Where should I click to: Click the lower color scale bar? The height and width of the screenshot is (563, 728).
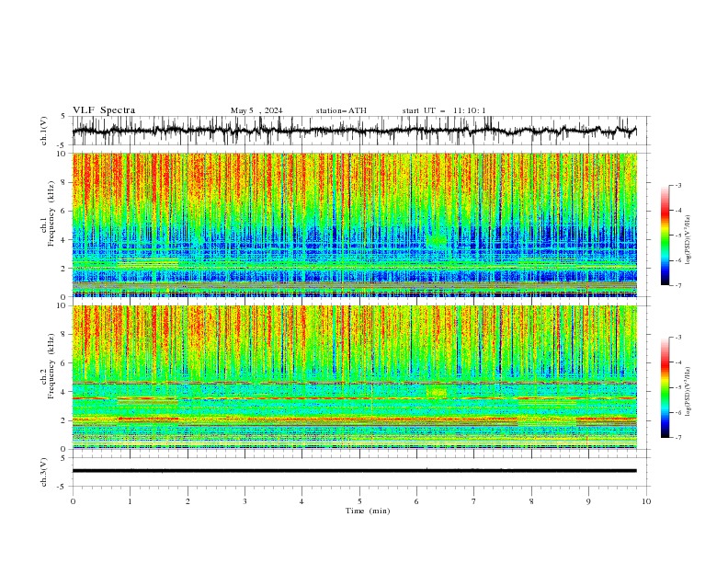(665, 387)
